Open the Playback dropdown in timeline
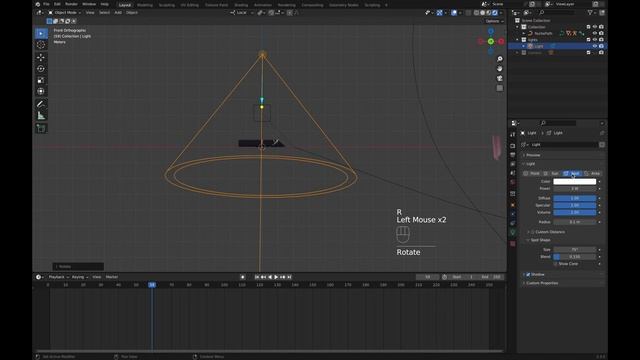This screenshot has height=360, width=640. [58, 277]
